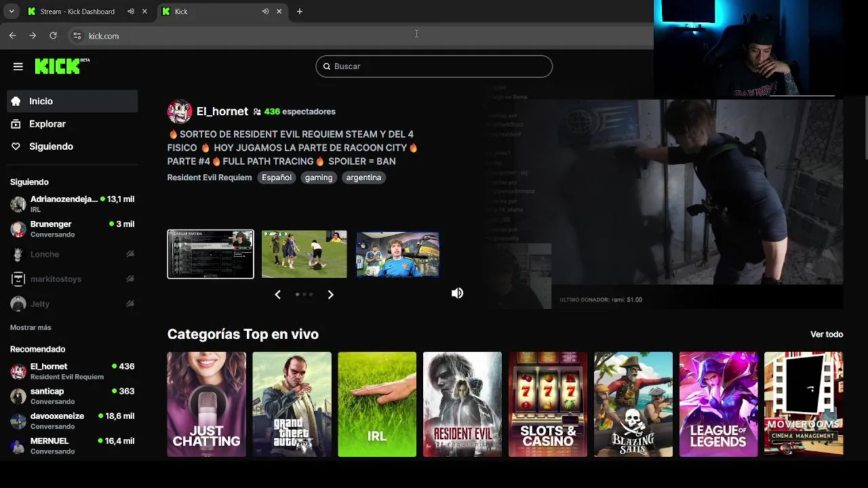Open Lonche offline channel avatar
The image size is (868, 488).
[18, 254]
